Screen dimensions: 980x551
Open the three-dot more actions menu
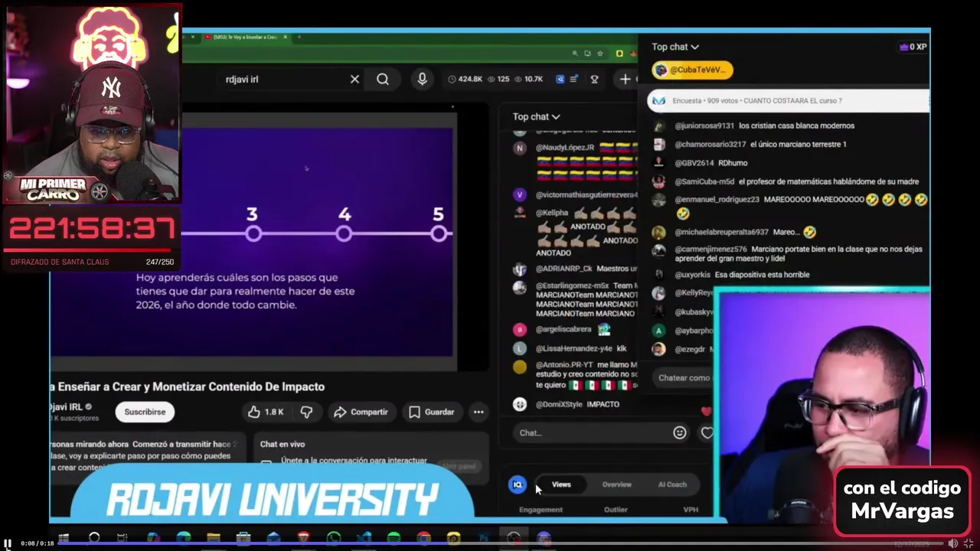[479, 412]
